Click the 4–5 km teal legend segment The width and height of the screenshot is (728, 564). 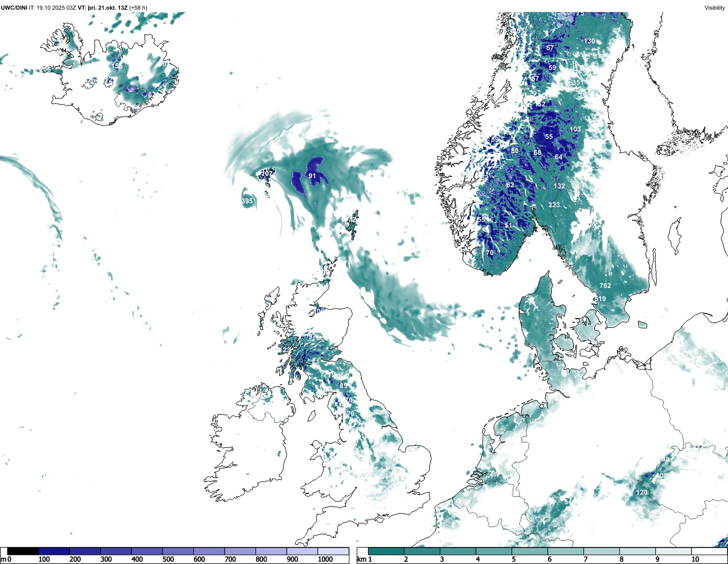pos(494,551)
